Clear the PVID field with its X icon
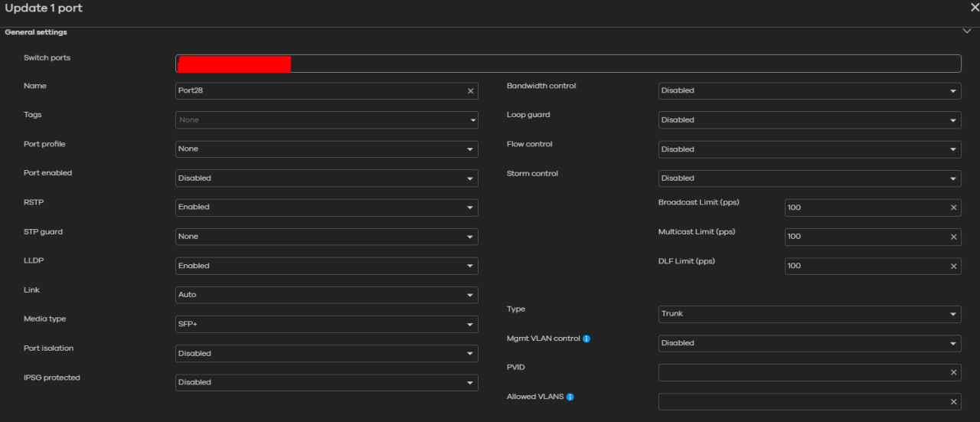Image resolution: width=980 pixels, height=422 pixels. 954,372
